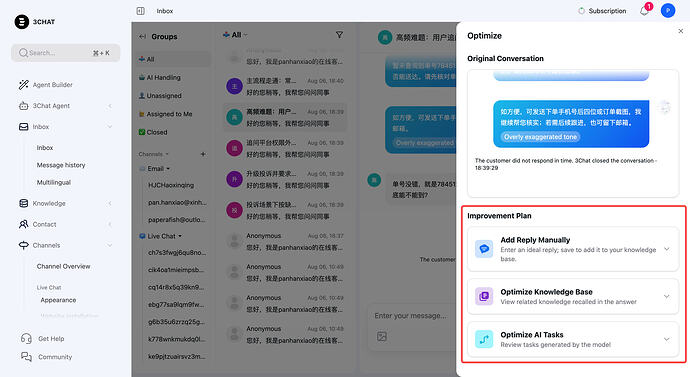Image resolution: width=690 pixels, height=377 pixels.
Task: Open Multilingual in sidebar
Action: coord(54,182)
